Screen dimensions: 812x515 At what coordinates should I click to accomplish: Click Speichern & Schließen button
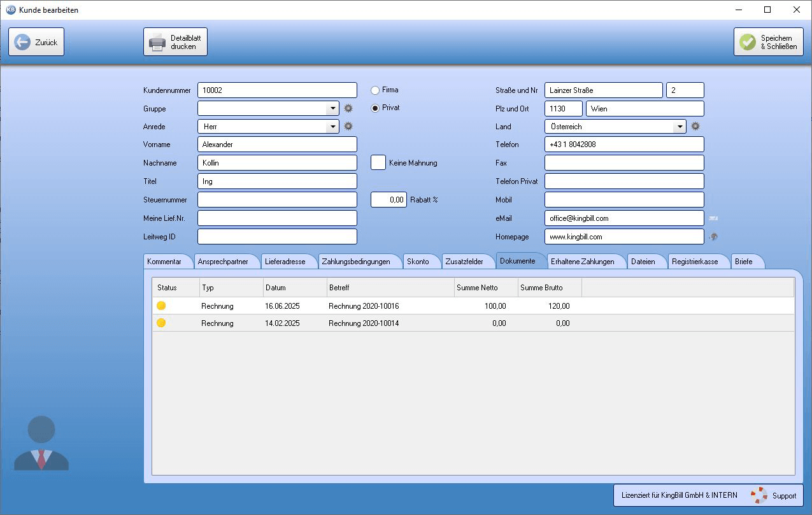pyautogui.click(x=768, y=42)
